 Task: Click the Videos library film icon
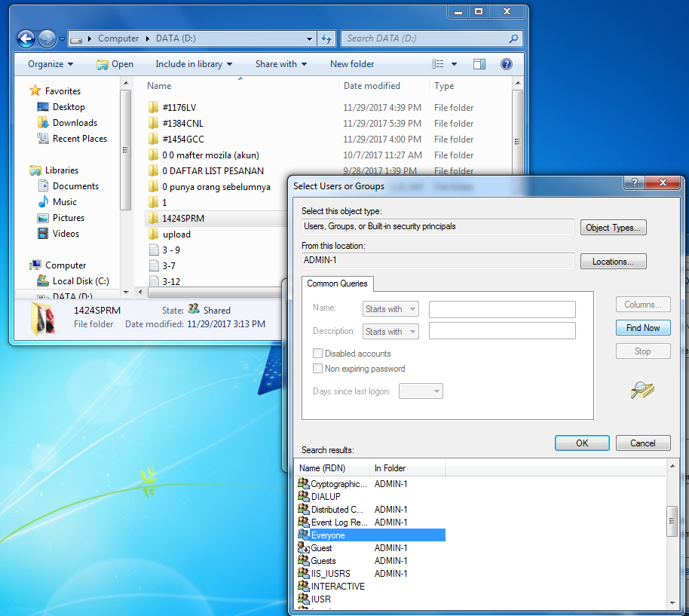(43, 233)
